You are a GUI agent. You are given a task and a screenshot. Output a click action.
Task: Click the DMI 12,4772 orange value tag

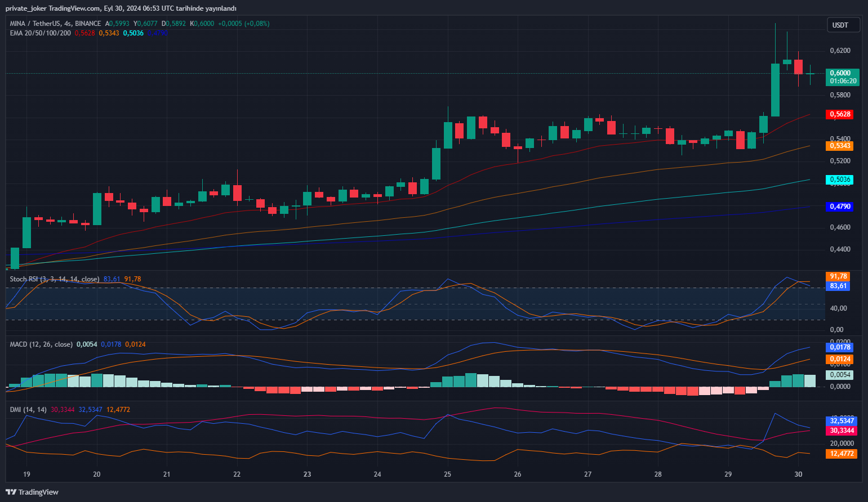click(842, 454)
